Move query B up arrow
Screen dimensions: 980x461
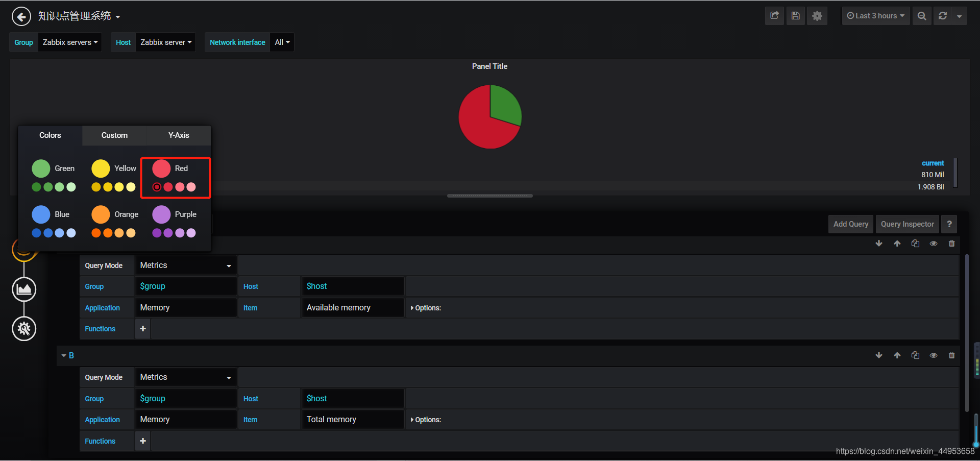coord(897,355)
